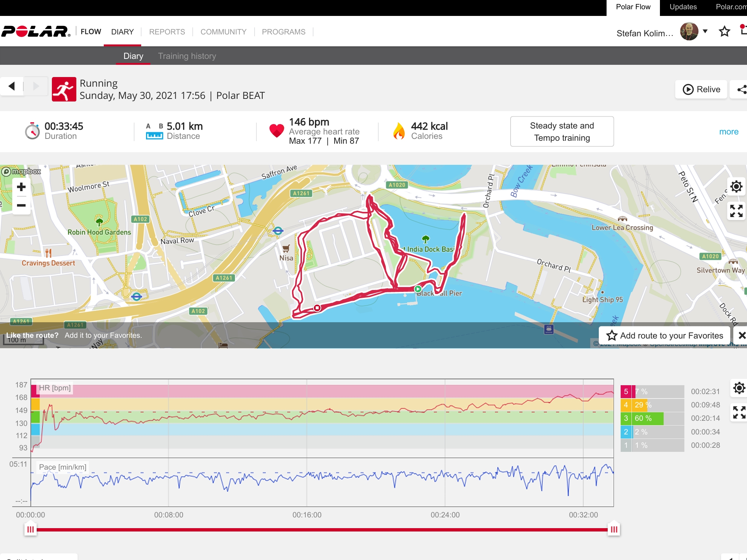
Task: Click the 00:20:14 zone 3 time
Action: click(x=705, y=418)
